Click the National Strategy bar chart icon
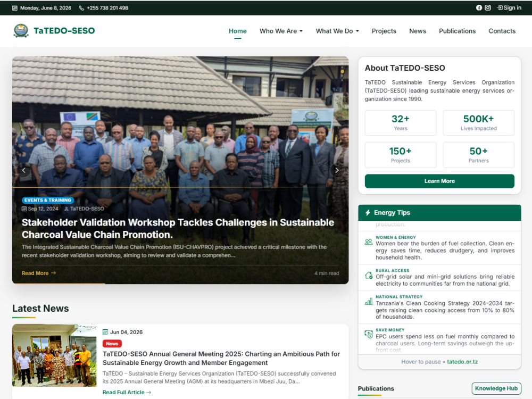The height and width of the screenshot is (399, 532). pos(369,301)
